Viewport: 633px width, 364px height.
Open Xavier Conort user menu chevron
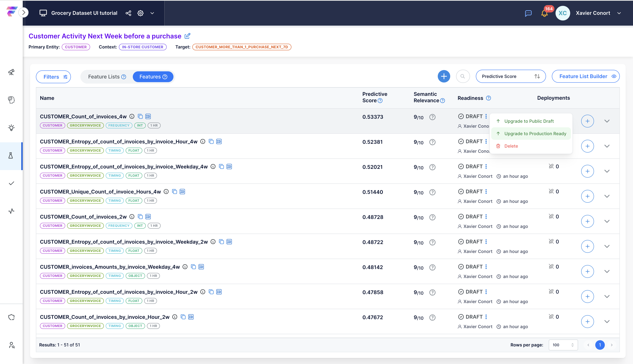pyautogui.click(x=619, y=13)
